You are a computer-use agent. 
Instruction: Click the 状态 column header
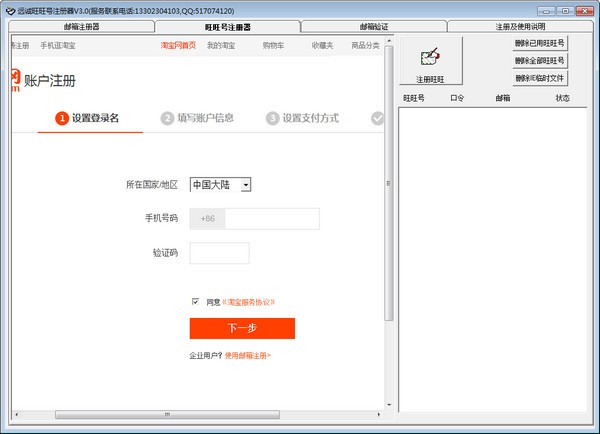562,98
